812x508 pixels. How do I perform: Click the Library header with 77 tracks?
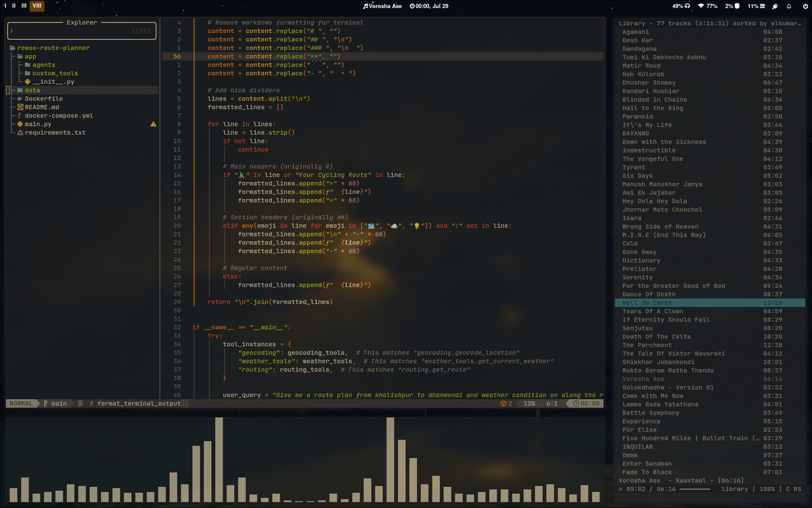710,23
